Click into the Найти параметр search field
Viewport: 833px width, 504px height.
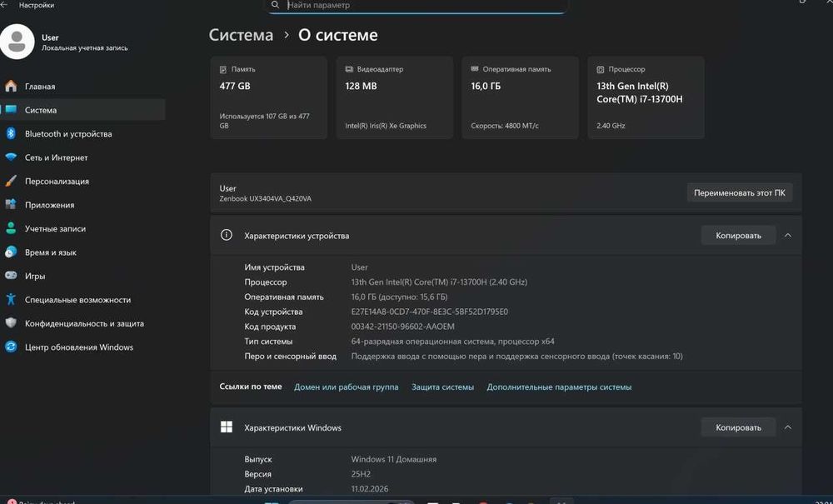[x=417, y=5]
